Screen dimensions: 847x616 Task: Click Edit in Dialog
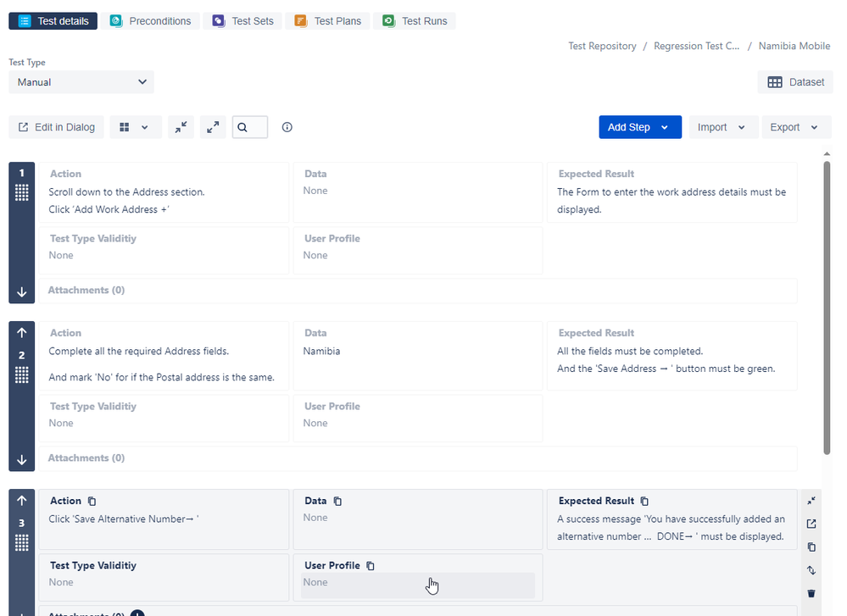pyautogui.click(x=56, y=127)
